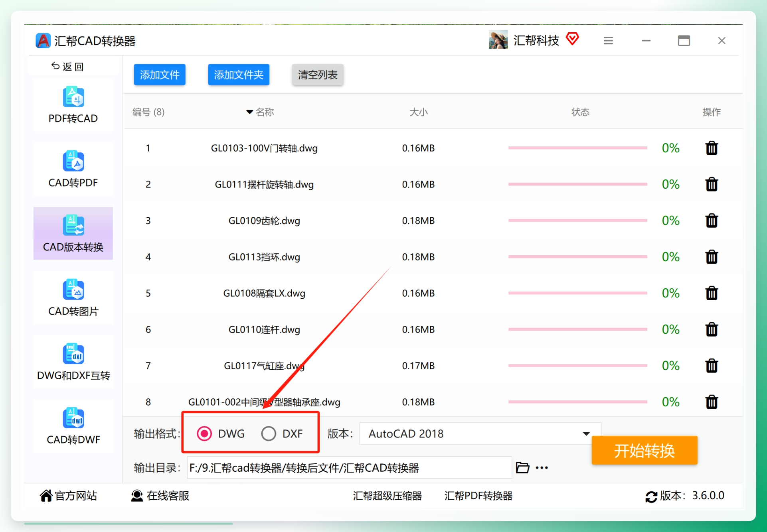Open the AutoCAD 2018 version dropdown
The height and width of the screenshot is (532, 767).
(480, 433)
